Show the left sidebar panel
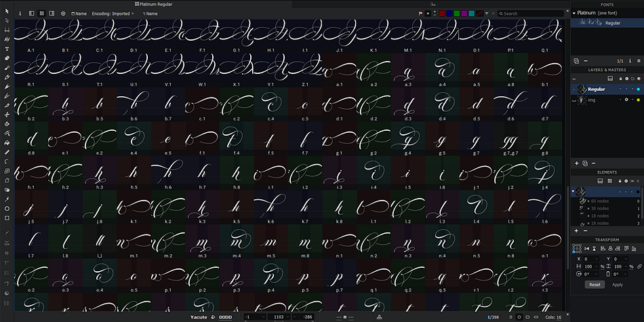 (32, 14)
